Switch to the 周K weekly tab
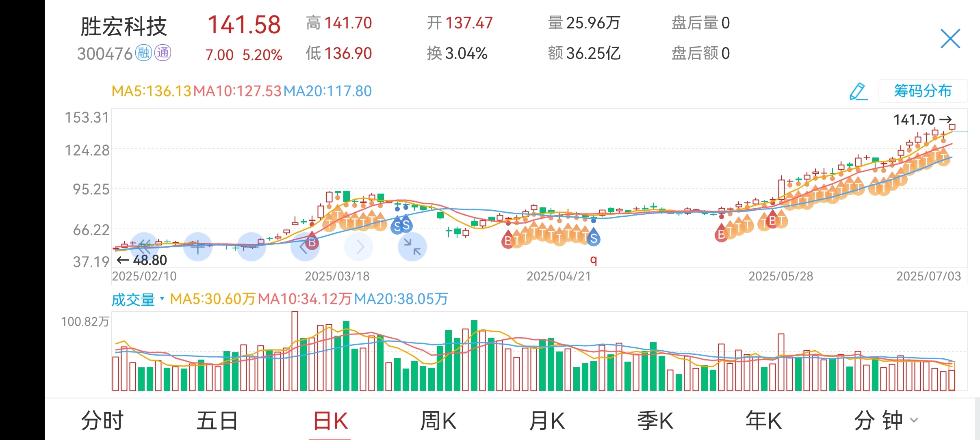 (x=438, y=420)
